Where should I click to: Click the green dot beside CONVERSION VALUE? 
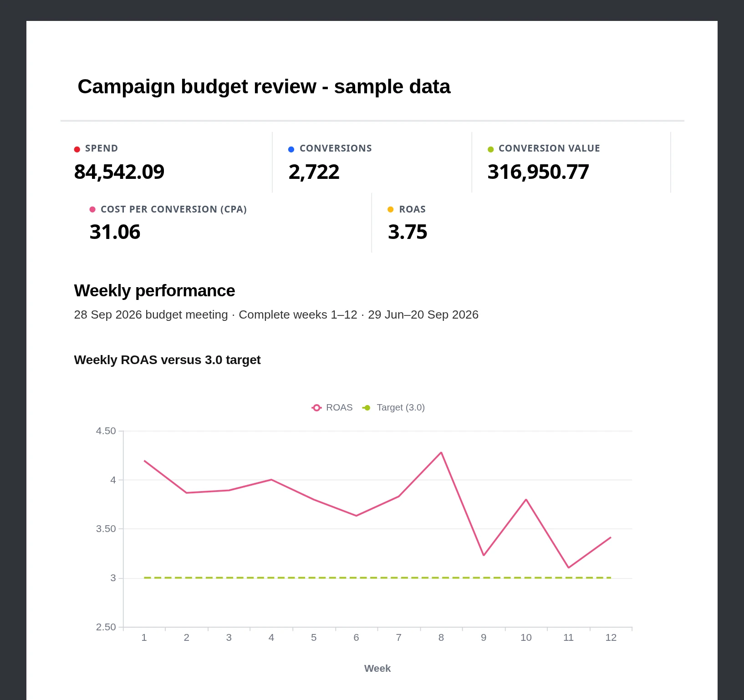tap(490, 149)
